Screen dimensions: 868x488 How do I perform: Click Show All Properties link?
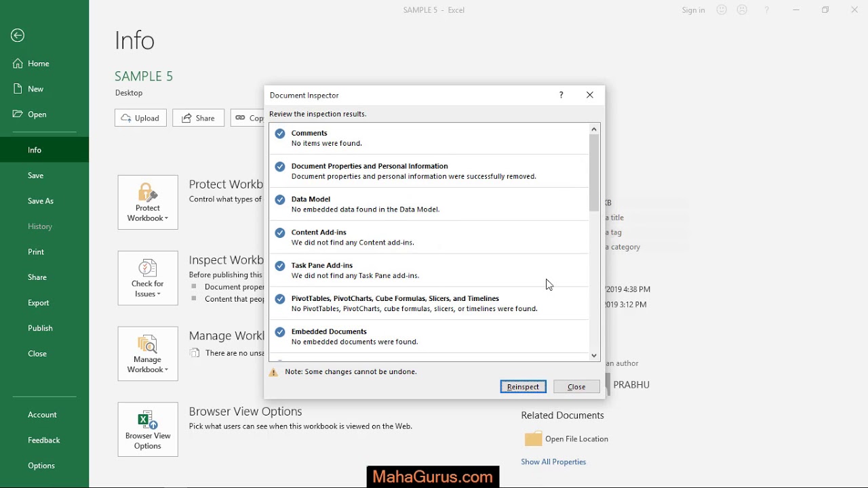click(553, 462)
